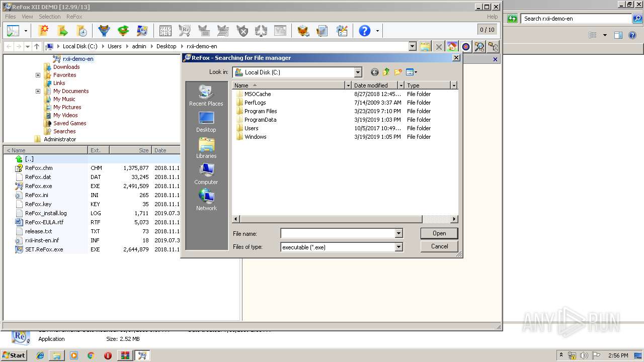Click the search binoculars icon by address bar
Image resolution: width=644 pixels, height=362 pixels.
(x=479, y=46)
